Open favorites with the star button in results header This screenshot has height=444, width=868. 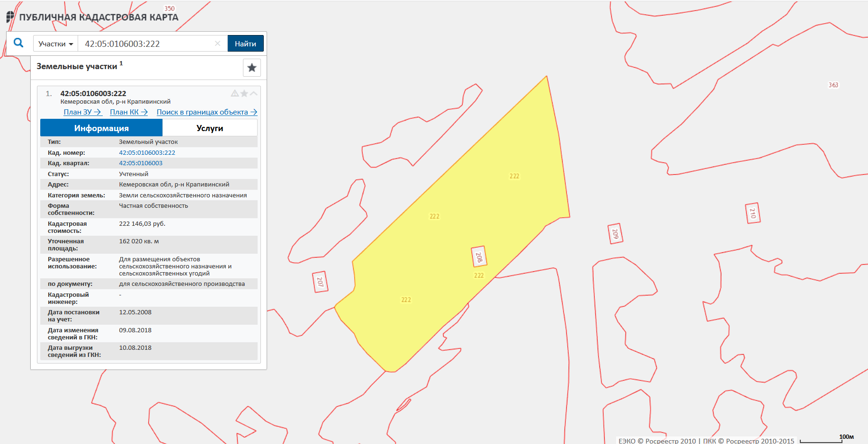(251, 68)
